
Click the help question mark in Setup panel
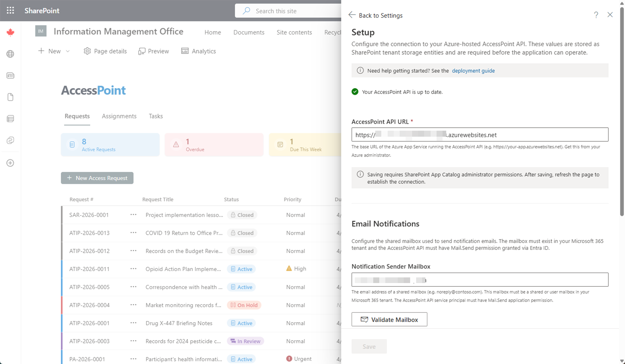596,15
